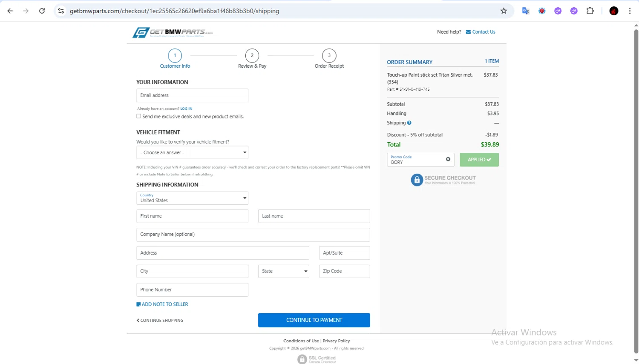Open the Google Translate extension icon
Image resolution: width=639 pixels, height=364 pixels.
tap(526, 11)
